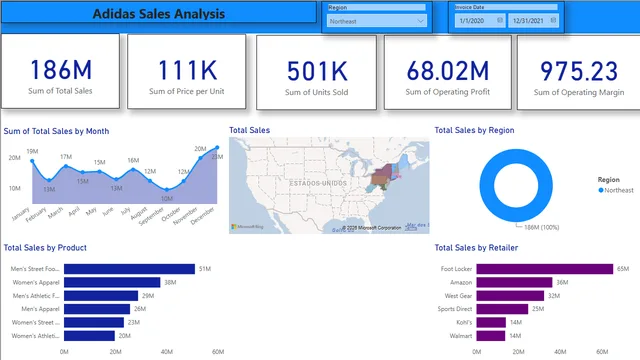Select the 975.23 Operating Margin card
The width and height of the screenshot is (640, 360).
[x=579, y=72]
